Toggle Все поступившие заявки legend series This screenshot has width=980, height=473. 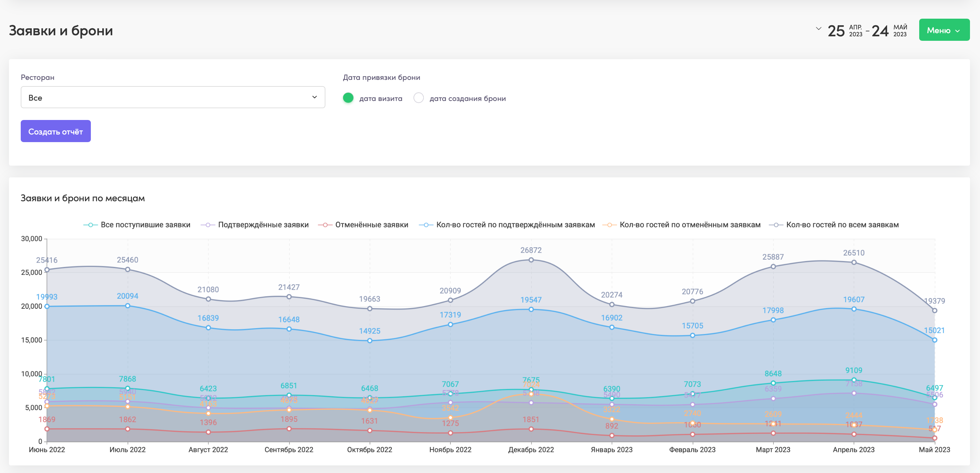point(137,225)
